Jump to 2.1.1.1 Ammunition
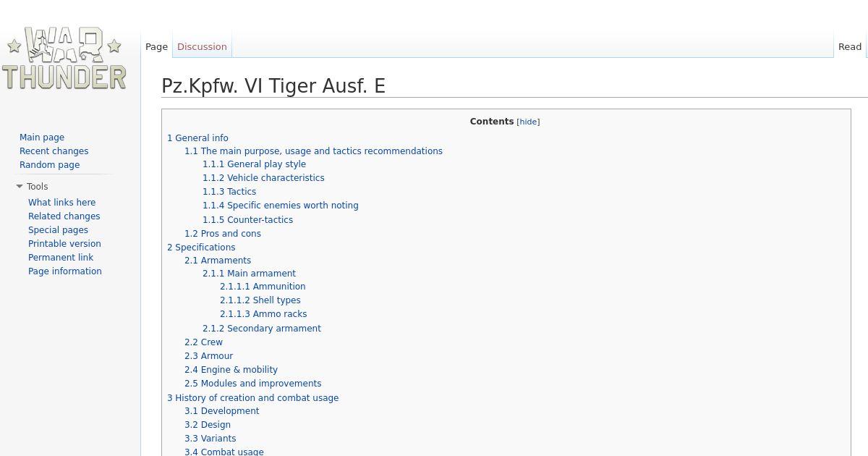Image resolution: width=868 pixels, height=456 pixels. [x=263, y=287]
